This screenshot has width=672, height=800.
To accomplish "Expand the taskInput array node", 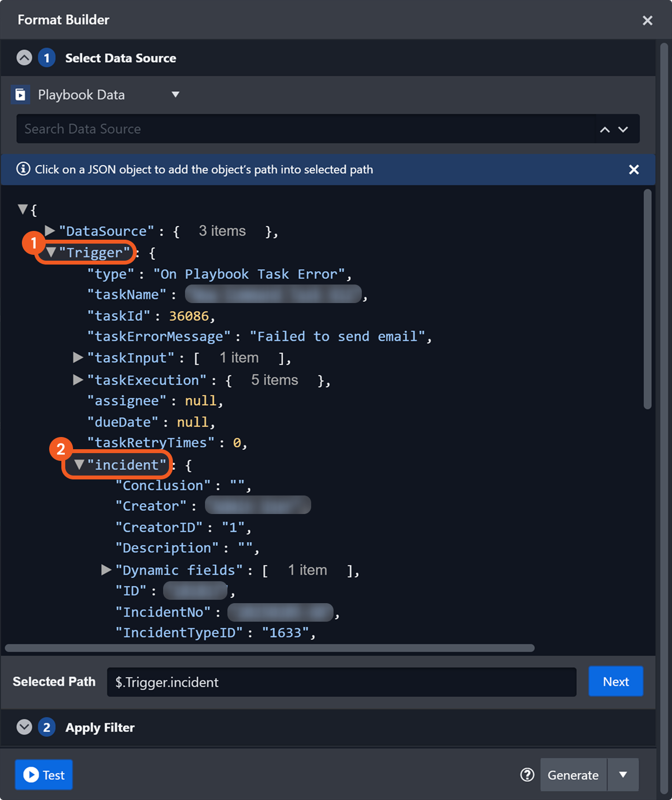I will click(x=78, y=358).
